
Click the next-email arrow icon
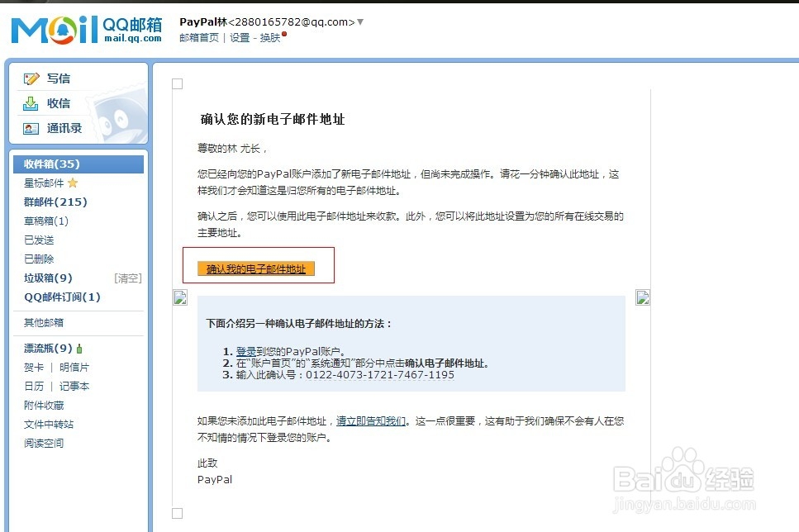(x=643, y=297)
